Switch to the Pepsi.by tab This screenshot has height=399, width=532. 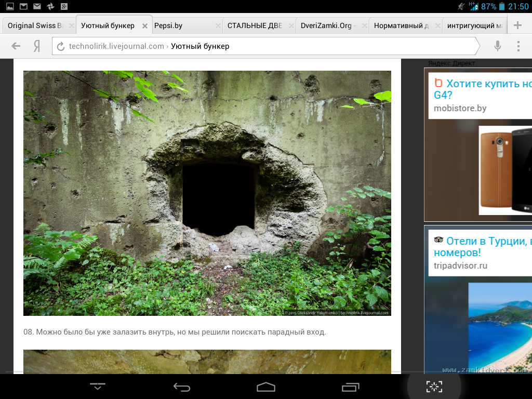coord(168,26)
